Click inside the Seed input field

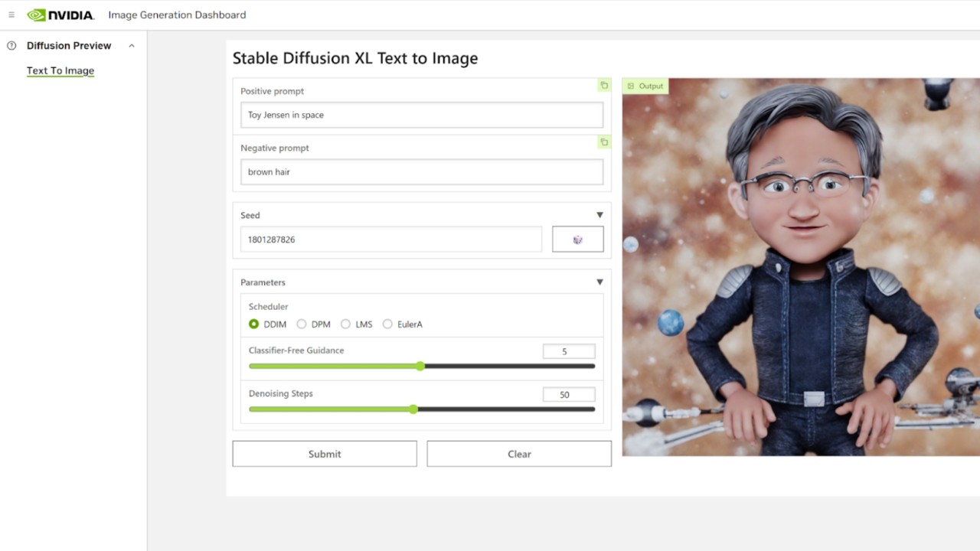(391, 239)
